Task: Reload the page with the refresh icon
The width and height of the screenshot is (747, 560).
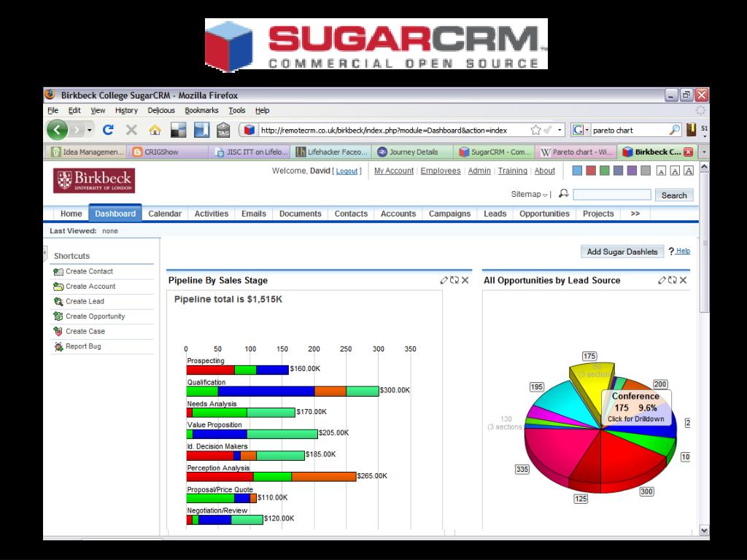Action: pos(108,130)
